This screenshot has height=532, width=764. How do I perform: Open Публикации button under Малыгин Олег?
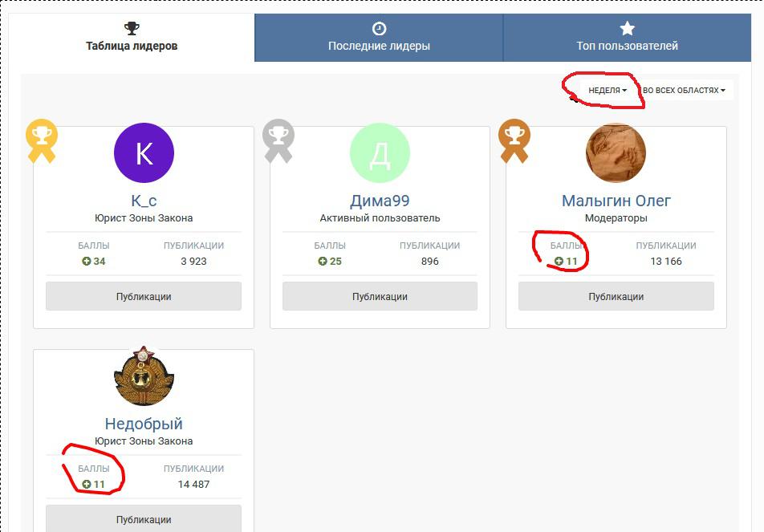click(x=616, y=296)
